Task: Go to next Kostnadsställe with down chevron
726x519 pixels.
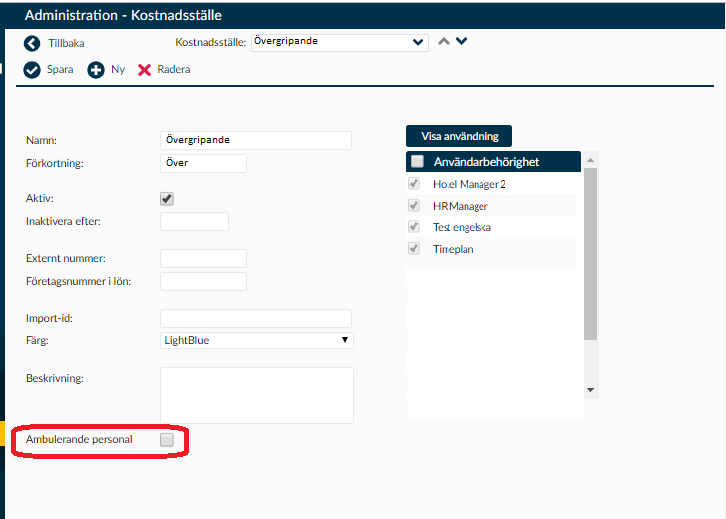Action: click(x=462, y=41)
